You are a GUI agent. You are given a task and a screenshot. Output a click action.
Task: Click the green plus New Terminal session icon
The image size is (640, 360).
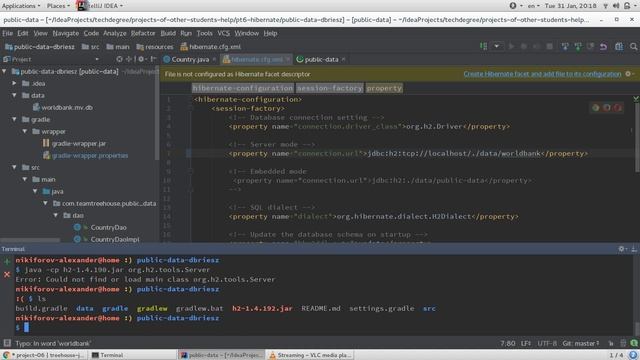[x=7, y=262]
